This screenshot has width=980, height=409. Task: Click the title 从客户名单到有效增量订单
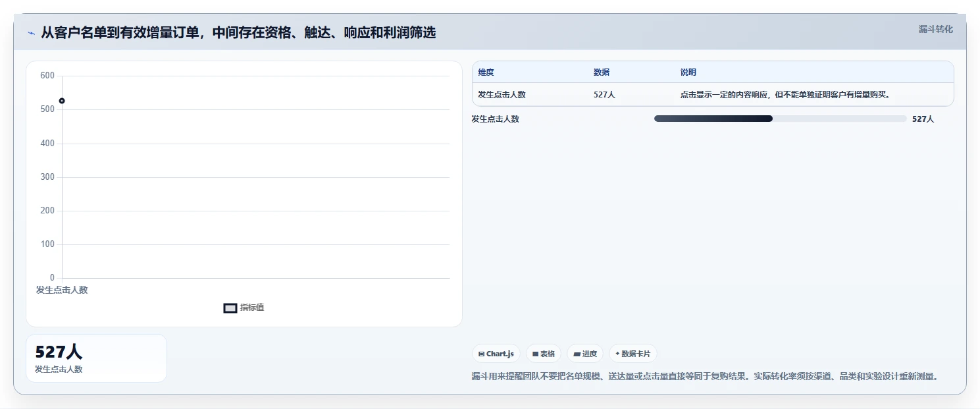pos(238,33)
